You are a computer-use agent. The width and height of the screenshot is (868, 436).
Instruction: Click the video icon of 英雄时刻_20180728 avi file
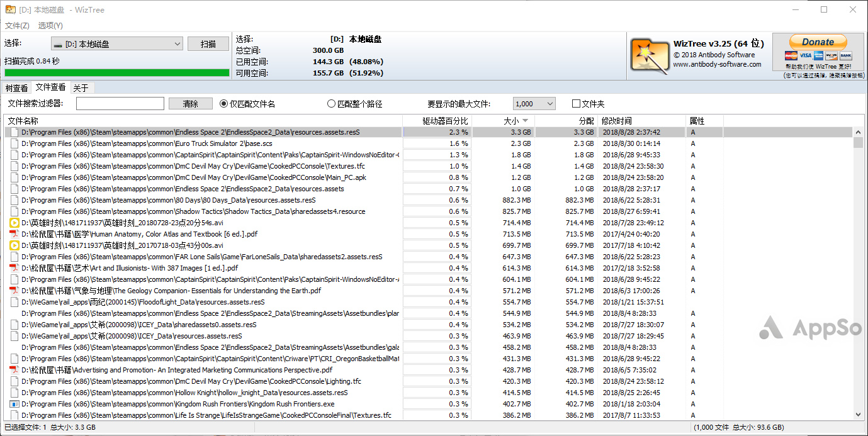(x=14, y=223)
